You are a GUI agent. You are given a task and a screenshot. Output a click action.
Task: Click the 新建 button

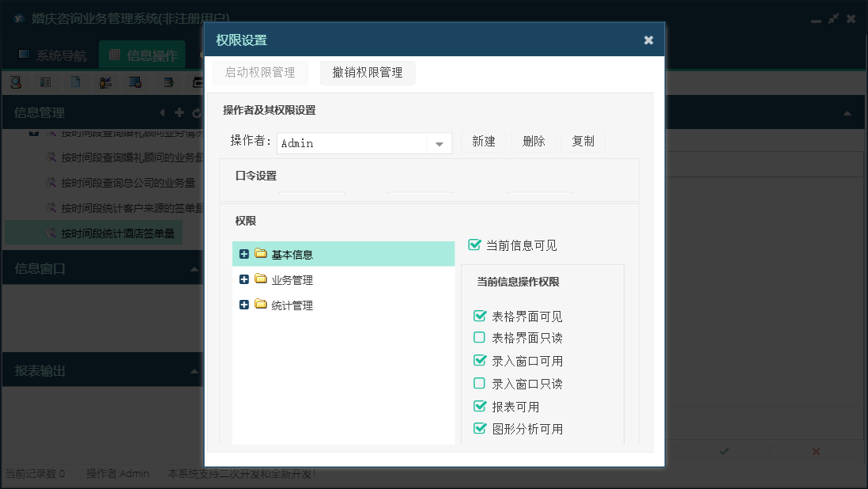484,142
